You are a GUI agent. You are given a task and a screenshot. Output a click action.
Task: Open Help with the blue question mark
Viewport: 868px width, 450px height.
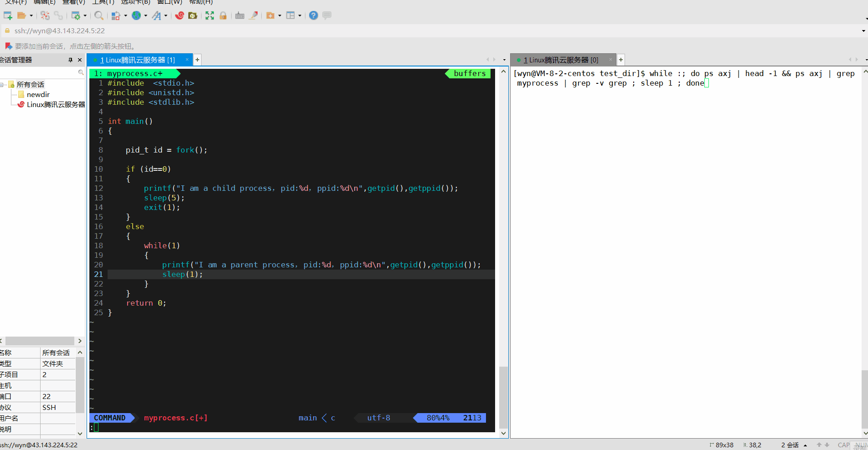(x=313, y=15)
